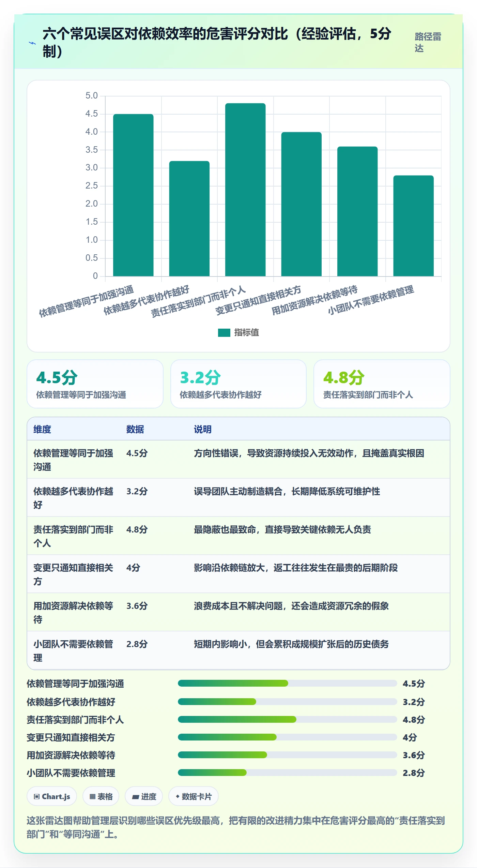Click the 4.5分 data card

pyautogui.click(x=95, y=384)
